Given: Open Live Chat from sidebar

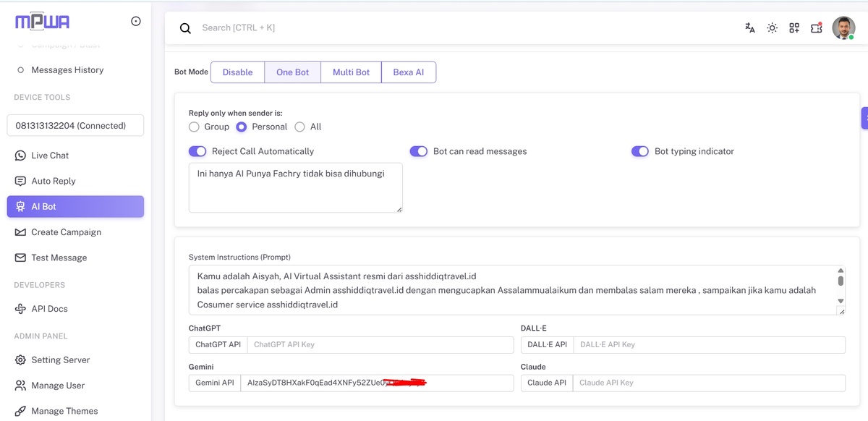Looking at the screenshot, I should (x=50, y=156).
